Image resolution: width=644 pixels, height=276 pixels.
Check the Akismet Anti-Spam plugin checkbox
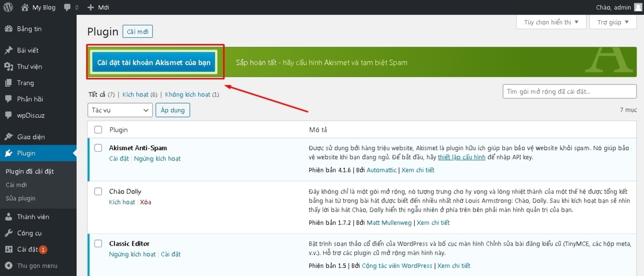click(98, 148)
